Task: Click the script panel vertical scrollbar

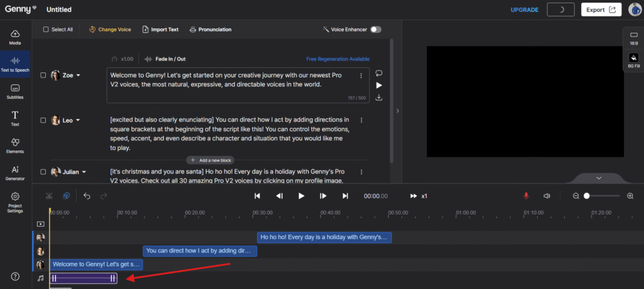Action: [x=391, y=101]
